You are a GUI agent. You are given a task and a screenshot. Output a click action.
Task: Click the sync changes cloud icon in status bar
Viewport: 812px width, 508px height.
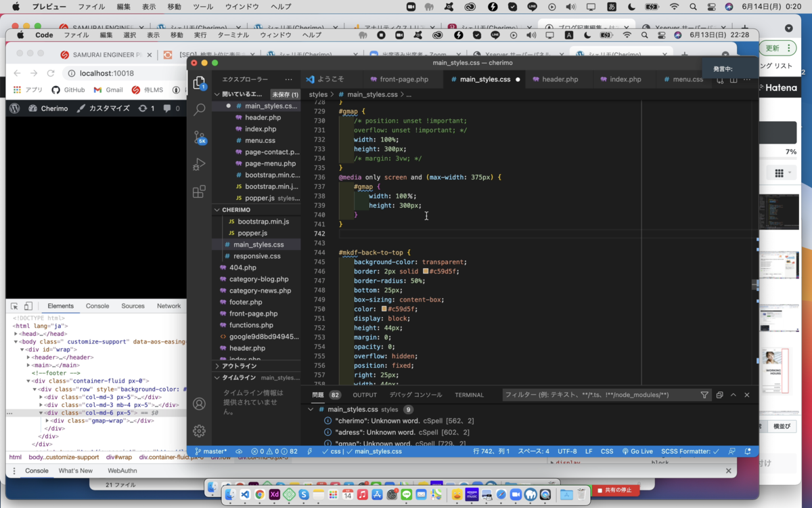pyautogui.click(x=239, y=451)
